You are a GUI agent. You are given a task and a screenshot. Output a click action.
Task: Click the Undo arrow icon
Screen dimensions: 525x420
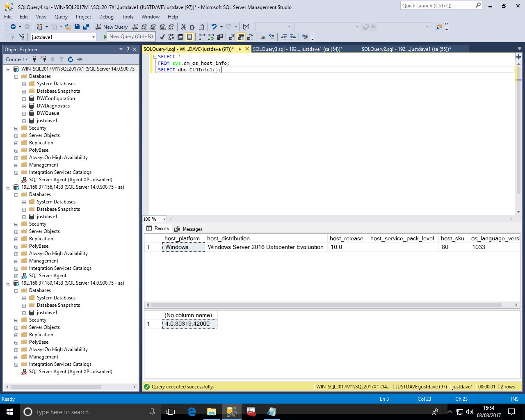pyautogui.click(x=214, y=27)
